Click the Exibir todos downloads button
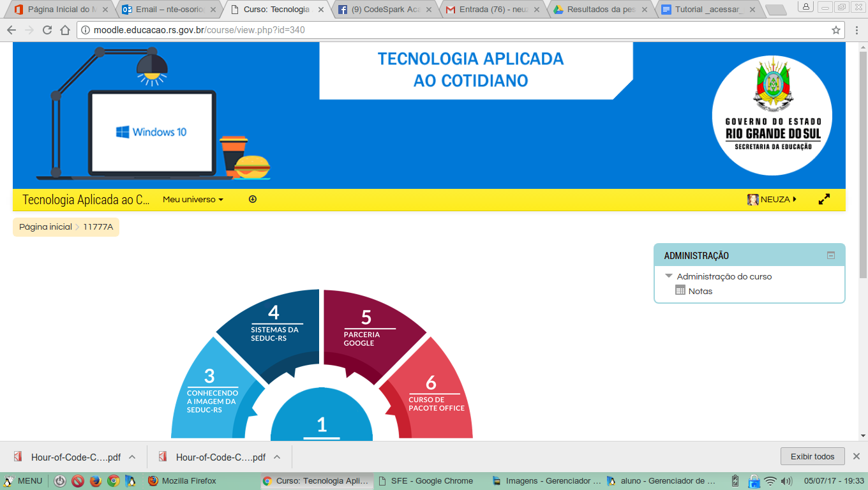 (812, 456)
